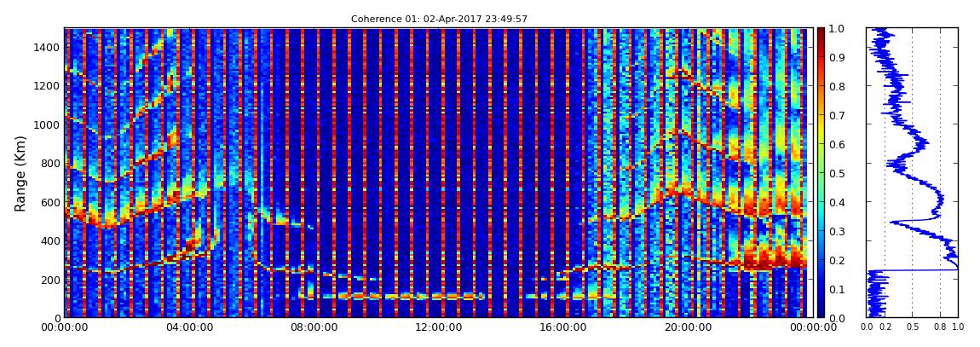This screenshot has width=980, height=347.
Task: Select the colorbar tick label 0.1
Action: point(837,290)
